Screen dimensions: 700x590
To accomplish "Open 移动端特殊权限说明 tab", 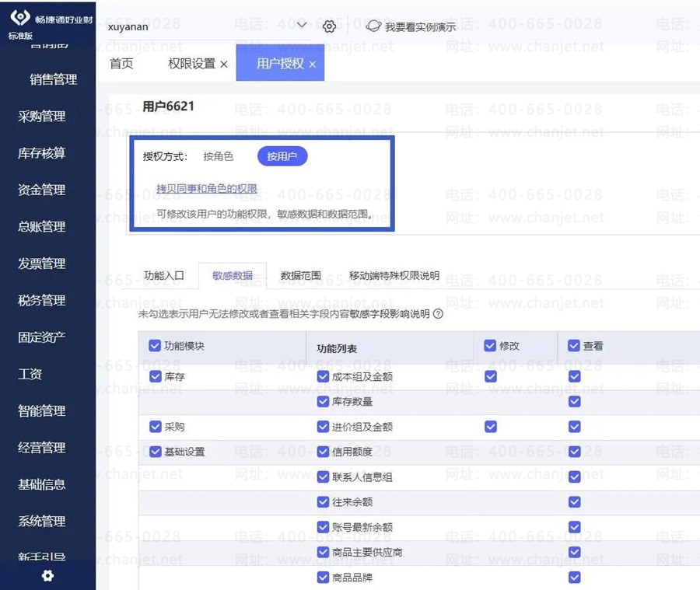I will click(394, 275).
